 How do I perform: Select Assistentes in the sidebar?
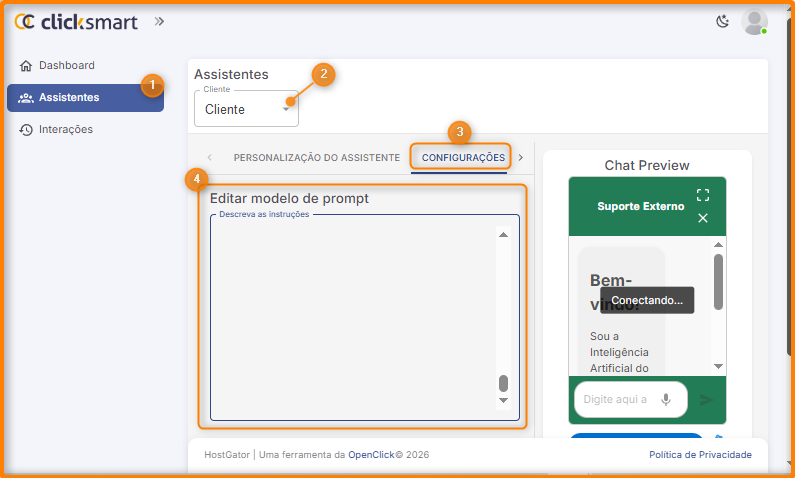[x=68, y=98]
